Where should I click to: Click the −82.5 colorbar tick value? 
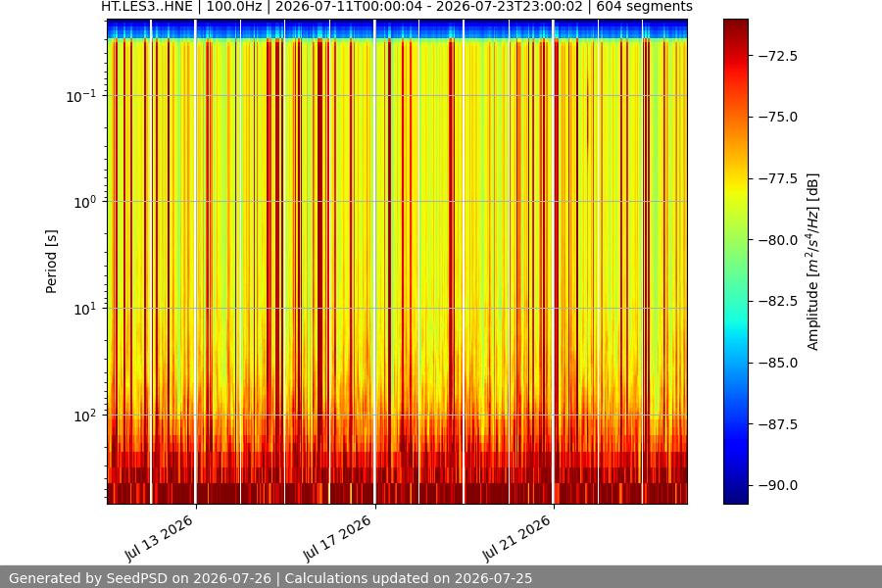(x=777, y=301)
